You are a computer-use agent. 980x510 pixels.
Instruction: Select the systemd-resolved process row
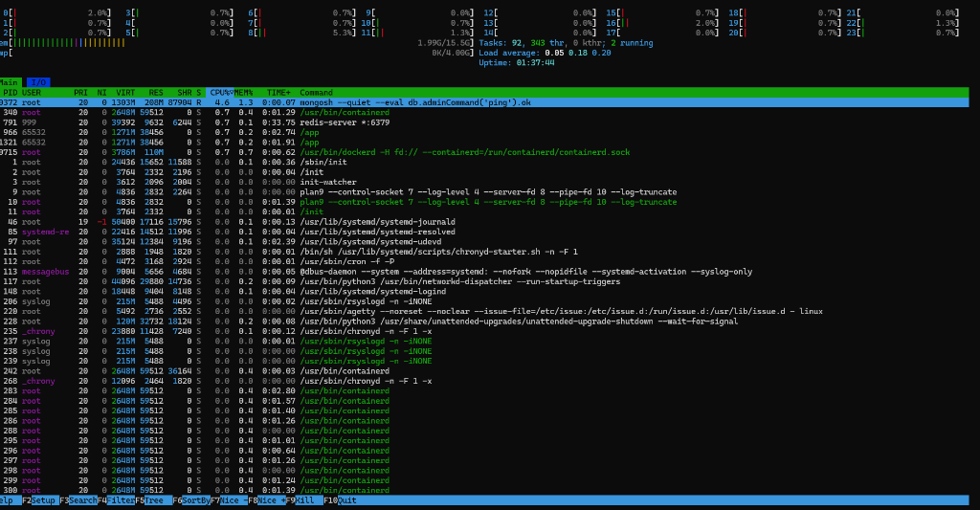(x=484, y=232)
